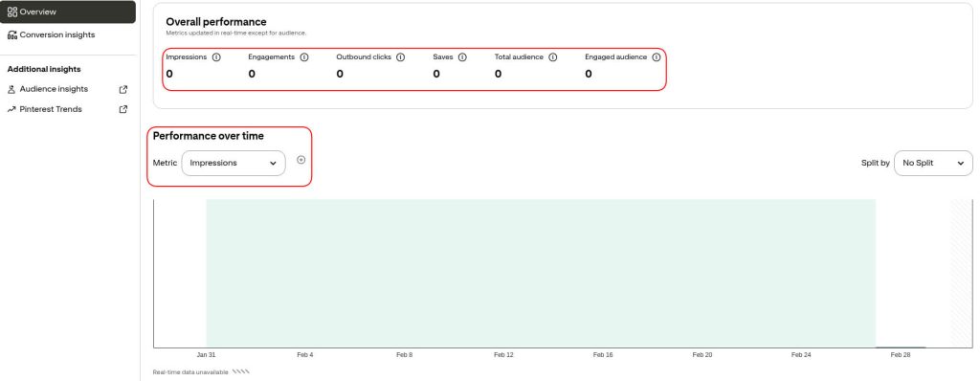
Task: Click the Jan 31 axis label
Action: pyautogui.click(x=207, y=355)
